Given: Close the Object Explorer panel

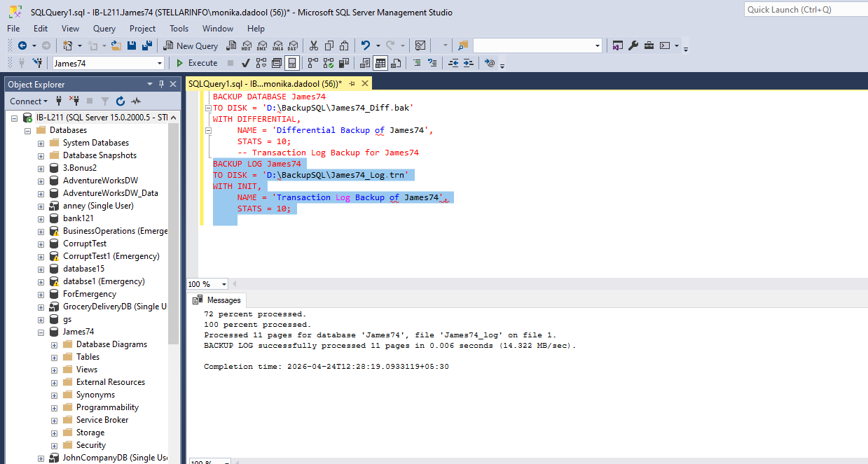Looking at the screenshot, I should tap(174, 84).
